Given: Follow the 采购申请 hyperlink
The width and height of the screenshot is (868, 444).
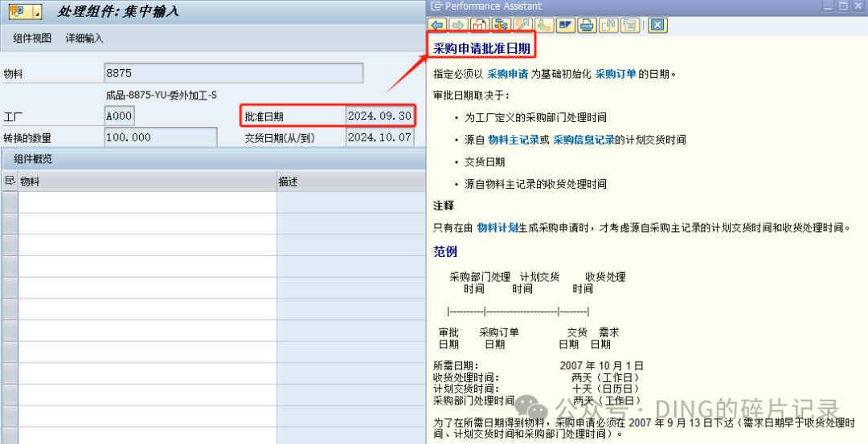Looking at the screenshot, I should 508,74.
